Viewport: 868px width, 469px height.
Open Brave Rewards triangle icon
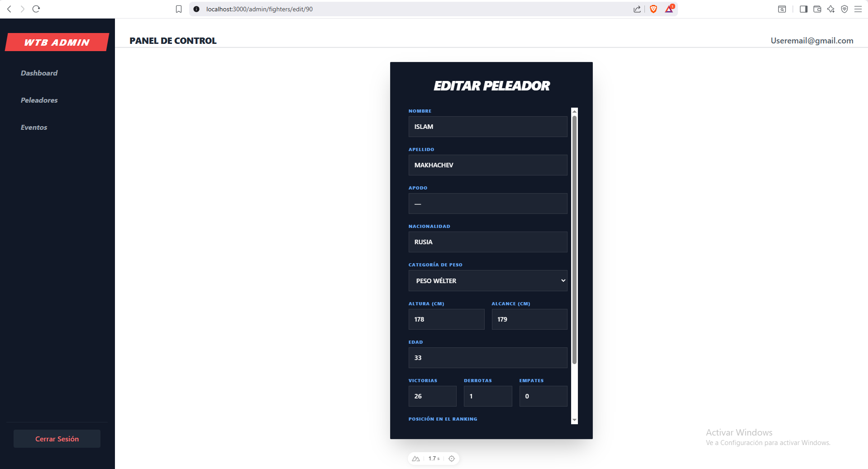(x=669, y=9)
